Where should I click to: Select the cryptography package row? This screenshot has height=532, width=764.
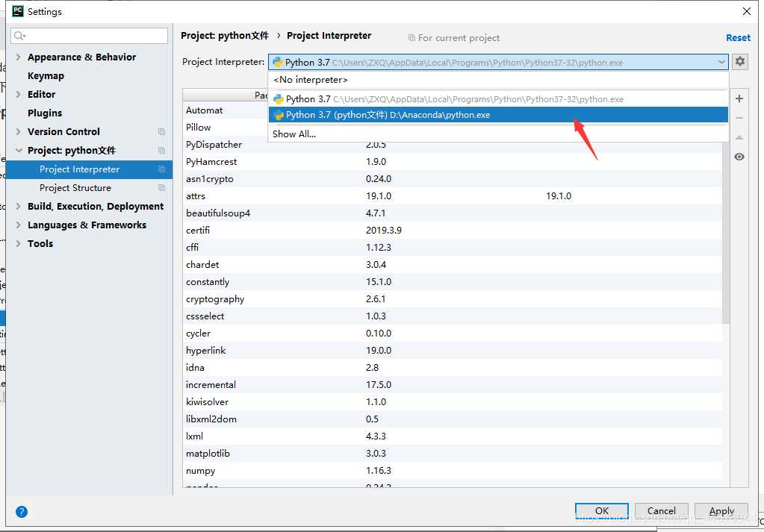click(452, 299)
